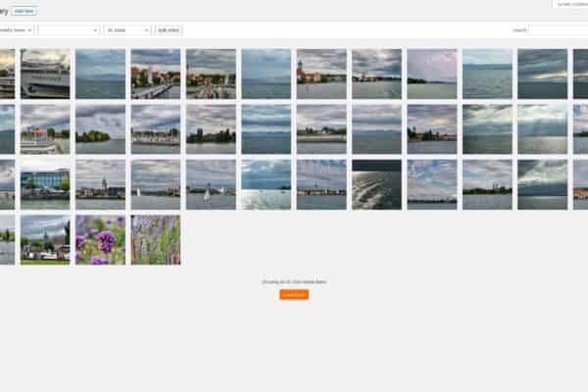This screenshot has height=392, width=588.
Task: Select the sailboat in center photo
Action: [211, 184]
